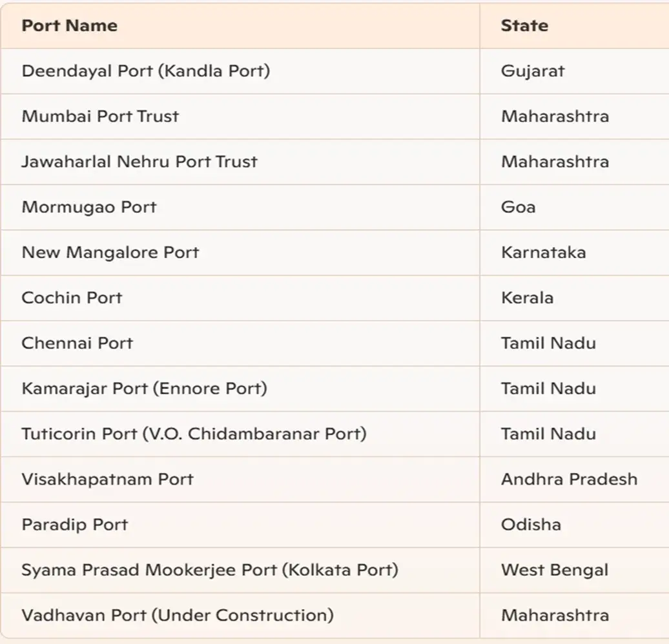This screenshot has width=669, height=644.
Task: Select Vadhavan Port (Under Construction) row
Action: (x=334, y=616)
